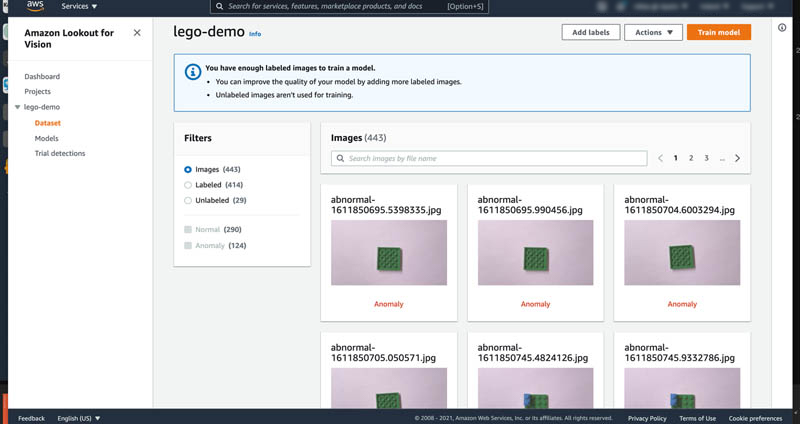The image size is (800, 424).
Task: Go to page 3 of images
Action: 706,159
